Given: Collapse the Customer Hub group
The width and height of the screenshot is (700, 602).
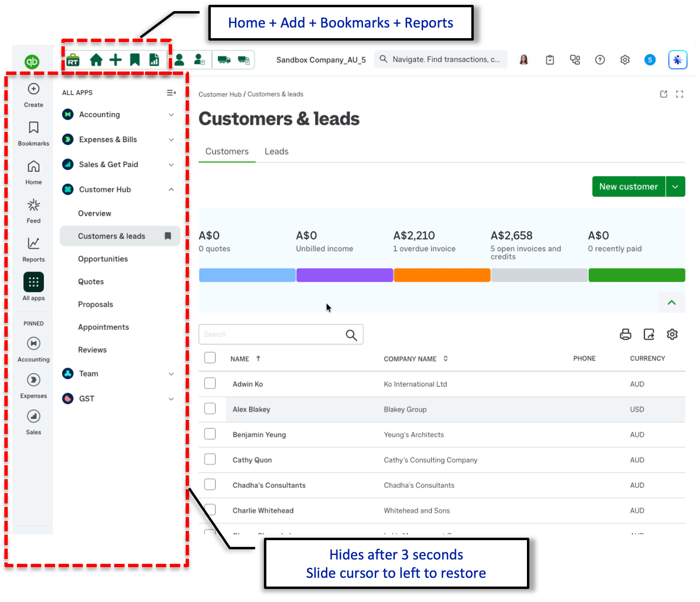Looking at the screenshot, I should 171,189.
